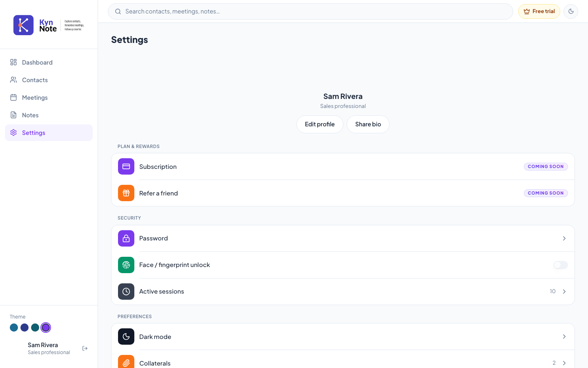Click the Edit profile button
The width and height of the screenshot is (588, 368).
point(320,124)
